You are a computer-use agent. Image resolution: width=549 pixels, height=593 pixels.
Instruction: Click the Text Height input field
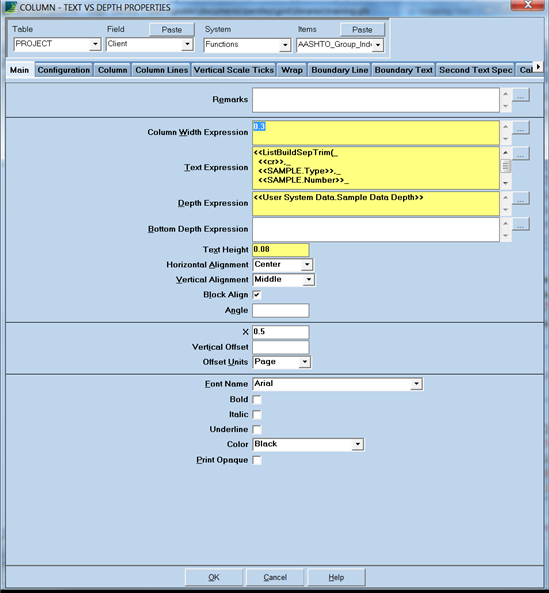tap(281, 250)
